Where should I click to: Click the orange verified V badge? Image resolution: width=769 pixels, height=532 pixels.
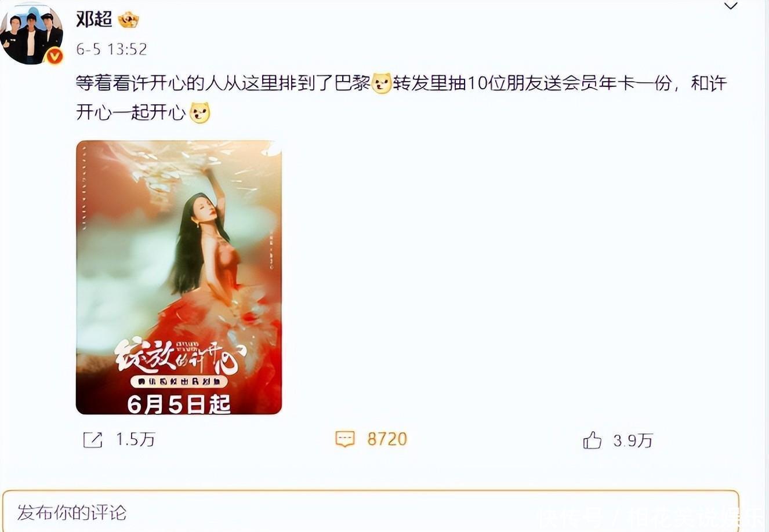click(54, 56)
